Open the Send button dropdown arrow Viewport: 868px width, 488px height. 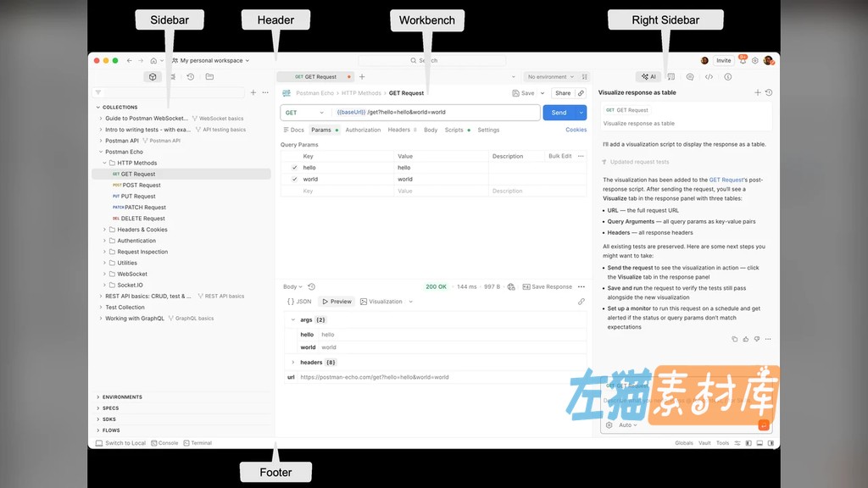[581, 113]
